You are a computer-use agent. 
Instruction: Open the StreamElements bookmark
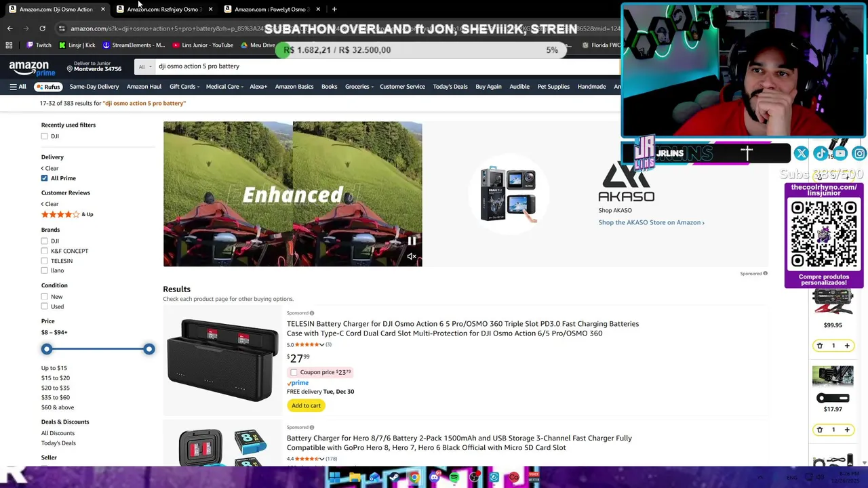134,45
